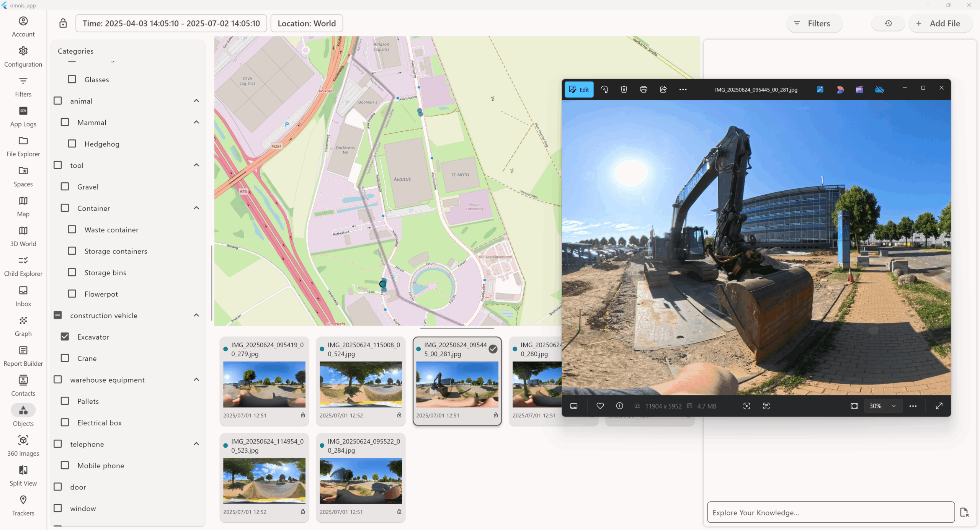Image resolution: width=980 pixels, height=530 pixels.
Task: Click the scan text icon in Photos
Action: pyautogui.click(x=766, y=406)
